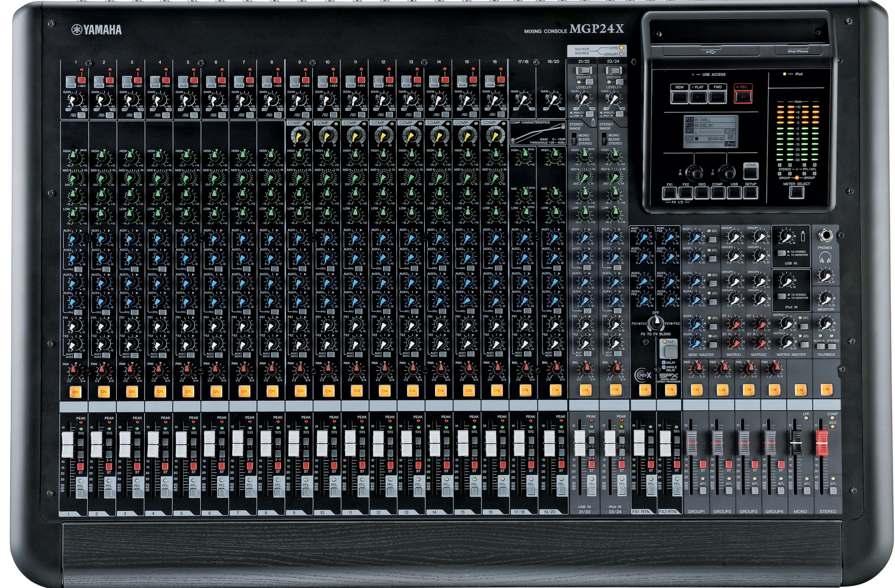Click the AFL button on STEREO master strip
Image resolution: width=895 pixels, height=588 pixels.
point(834,490)
